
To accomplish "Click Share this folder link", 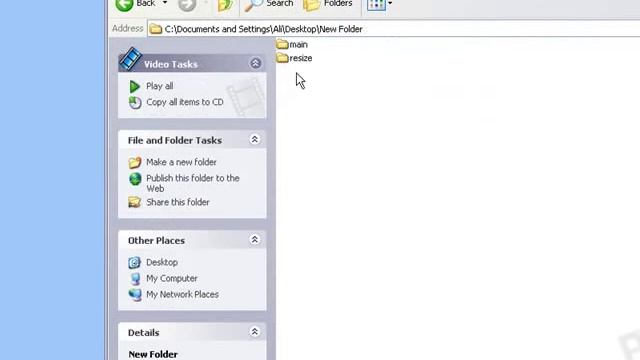I will (x=178, y=202).
